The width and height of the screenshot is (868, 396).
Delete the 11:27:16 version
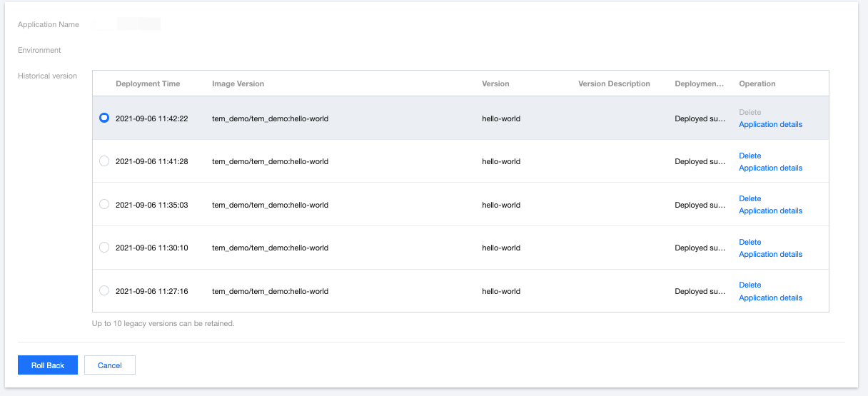750,285
